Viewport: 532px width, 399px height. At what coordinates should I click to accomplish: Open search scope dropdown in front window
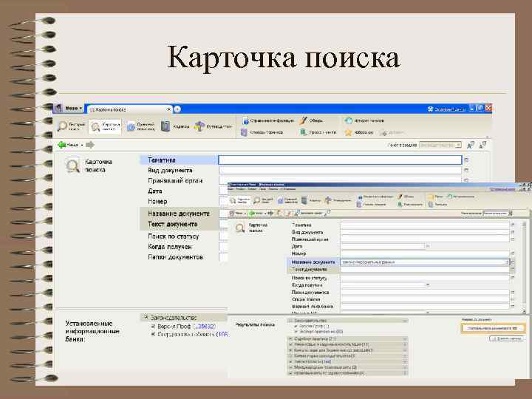pyautogui.click(x=497, y=213)
